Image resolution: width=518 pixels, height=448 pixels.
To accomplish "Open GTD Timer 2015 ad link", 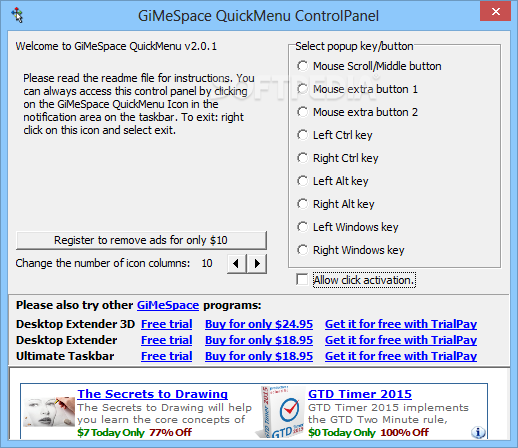I will 360,394.
